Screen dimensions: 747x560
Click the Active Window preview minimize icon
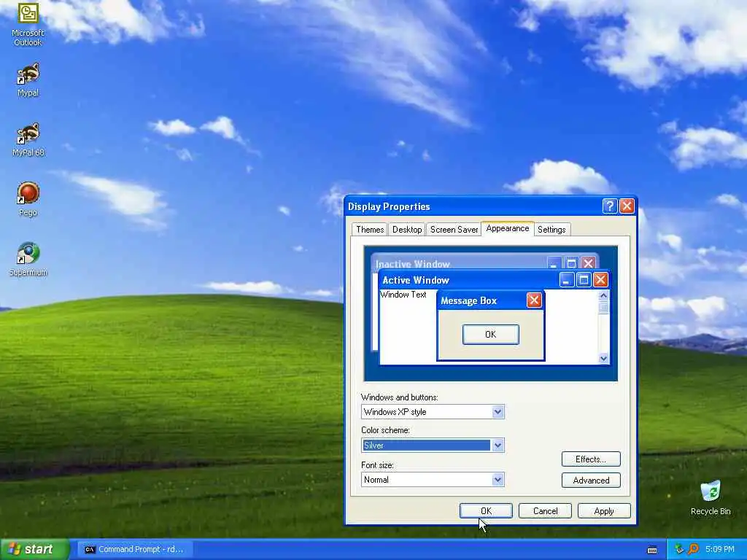(x=566, y=279)
